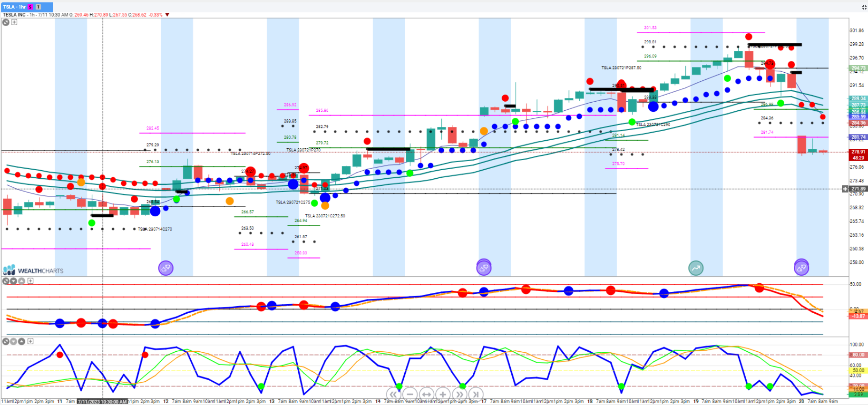The height and width of the screenshot is (405, 868).
Task: Select the TSLA 230721C275 option label
Action: coord(293,202)
